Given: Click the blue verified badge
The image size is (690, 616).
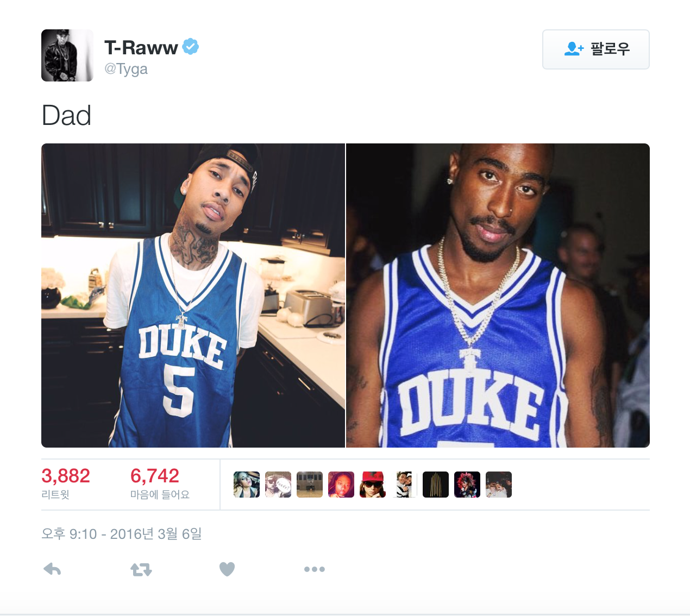Looking at the screenshot, I should (x=190, y=47).
